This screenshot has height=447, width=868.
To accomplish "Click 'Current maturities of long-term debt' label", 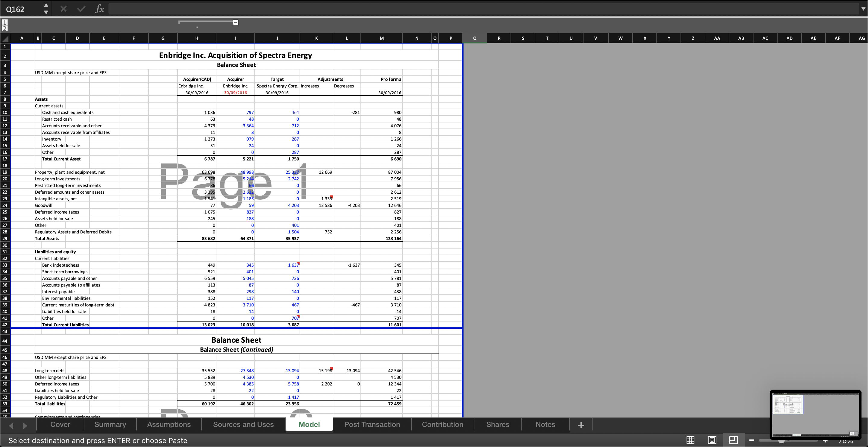I will (78, 305).
